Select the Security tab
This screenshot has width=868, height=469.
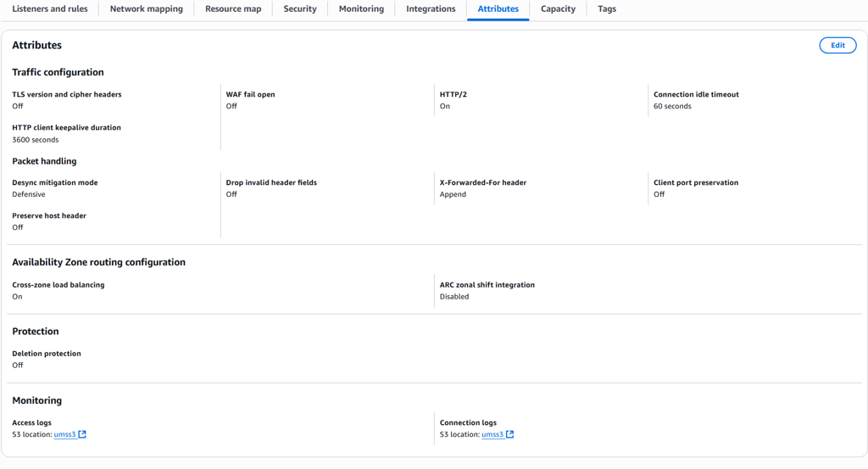tap(300, 9)
